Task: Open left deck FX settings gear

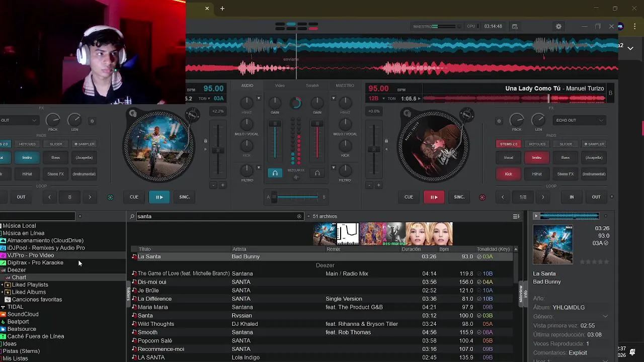Action: (92, 121)
